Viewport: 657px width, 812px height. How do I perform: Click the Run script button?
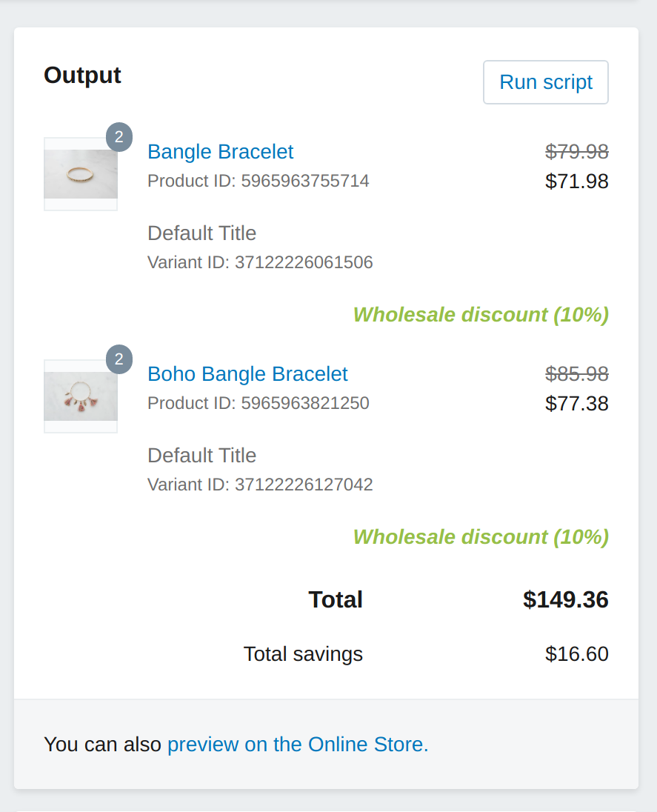(546, 82)
